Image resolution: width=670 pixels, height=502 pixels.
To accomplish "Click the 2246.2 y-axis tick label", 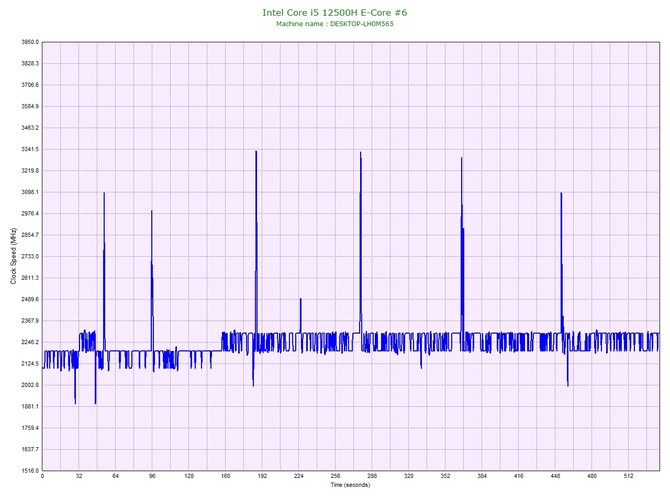I will coord(25,342).
